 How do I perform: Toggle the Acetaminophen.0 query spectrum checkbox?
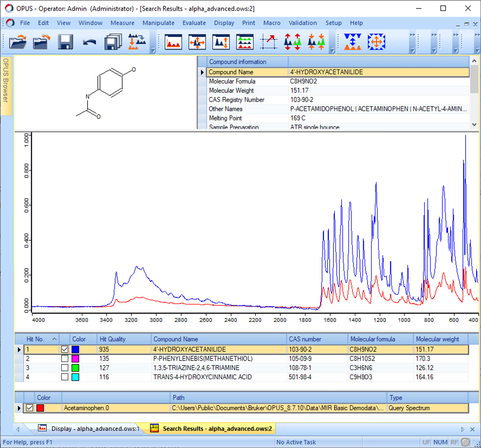[x=30, y=408]
